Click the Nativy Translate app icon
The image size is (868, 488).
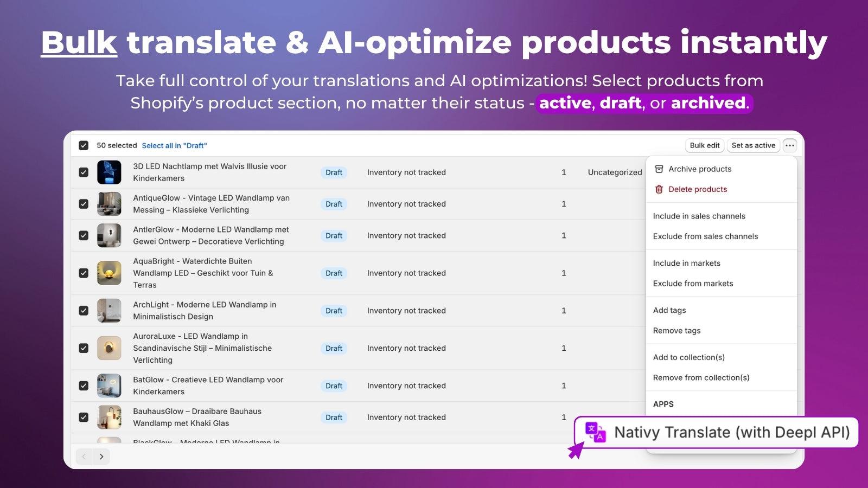596,432
